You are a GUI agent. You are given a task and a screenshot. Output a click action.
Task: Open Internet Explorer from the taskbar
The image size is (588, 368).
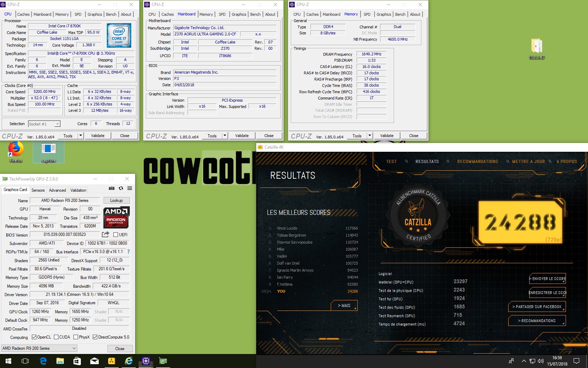pyautogui.click(x=129, y=361)
